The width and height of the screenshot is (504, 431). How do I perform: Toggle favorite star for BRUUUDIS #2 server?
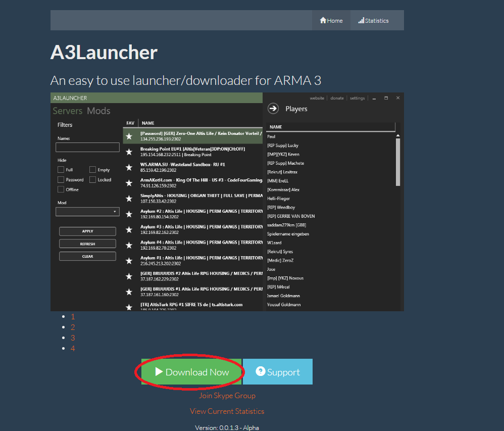pyautogui.click(x=129, y=276)
